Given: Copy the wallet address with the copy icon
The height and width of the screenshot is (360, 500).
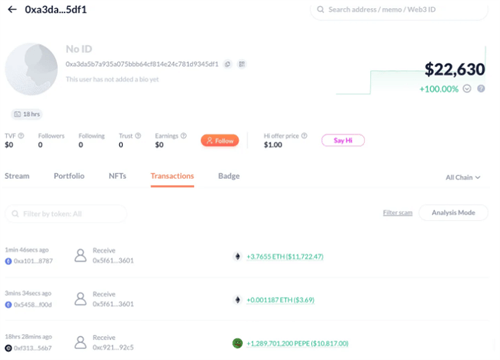Looking at the screenshot, I should (x=228, y=64).
